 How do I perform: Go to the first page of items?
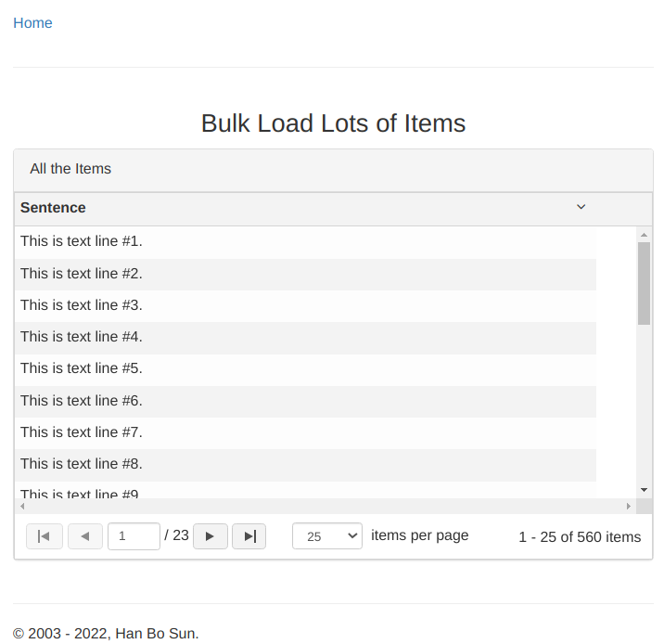[45, 536]
